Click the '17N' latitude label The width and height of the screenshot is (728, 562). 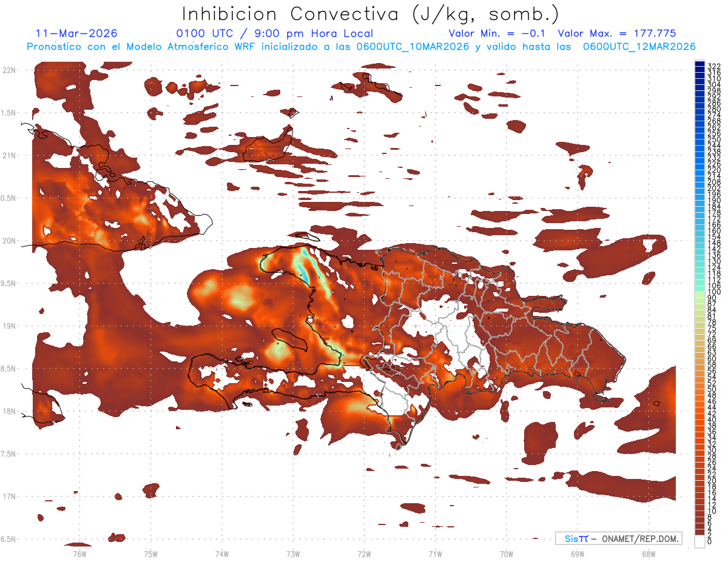coord(8,497)
